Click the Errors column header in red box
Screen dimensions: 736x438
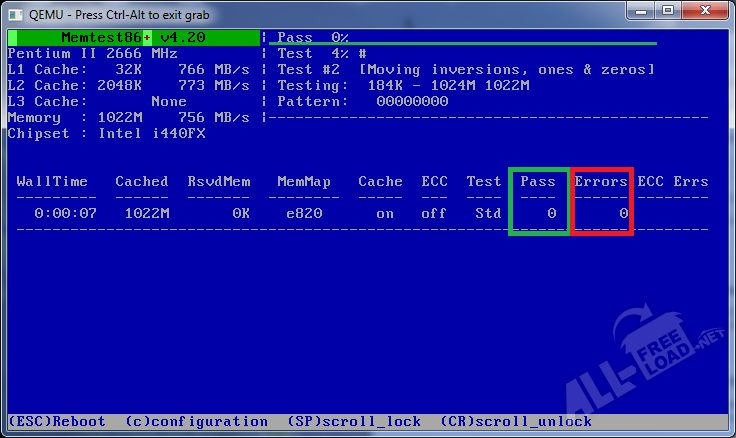pyautogui.click(x=601, y=181)
